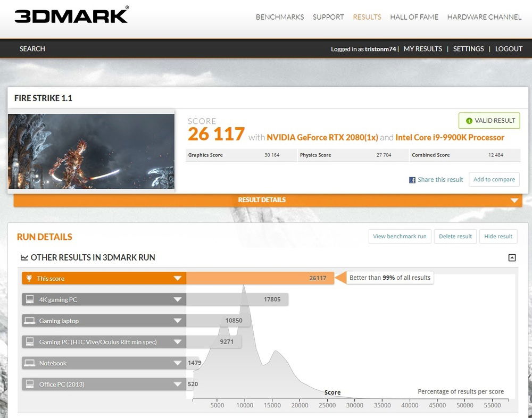
Task: Expand the Gaming PC HTC Vive dropdown arrow
Action: coord(178,342)
